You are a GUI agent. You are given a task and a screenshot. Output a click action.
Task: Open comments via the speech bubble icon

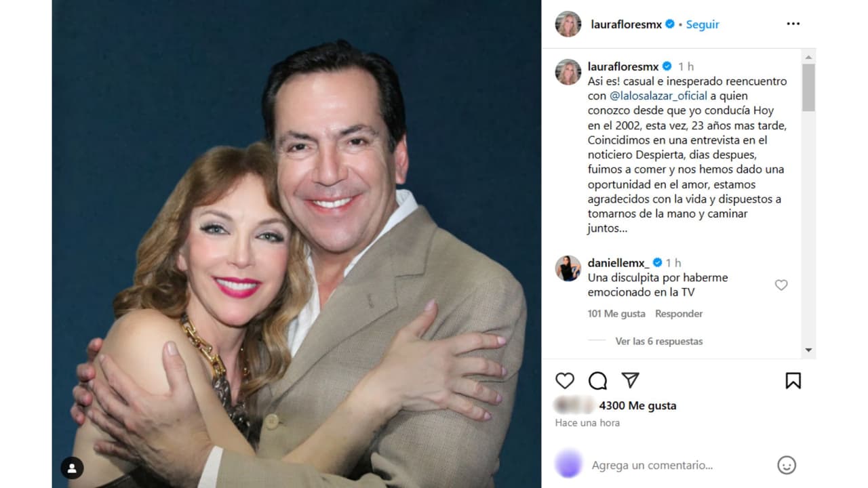(x=596, y=381)
